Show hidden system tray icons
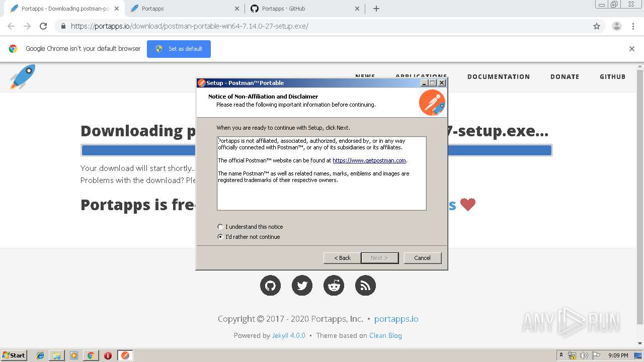This screenshot has height=362, width=644. pyautogui.click(x=561, y=355)
